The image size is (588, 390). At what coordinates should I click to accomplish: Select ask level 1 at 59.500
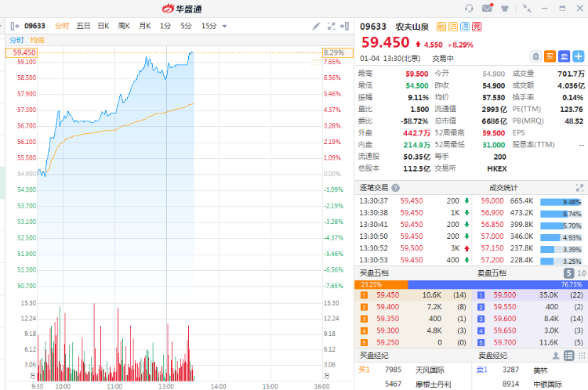tap(530, 295)
